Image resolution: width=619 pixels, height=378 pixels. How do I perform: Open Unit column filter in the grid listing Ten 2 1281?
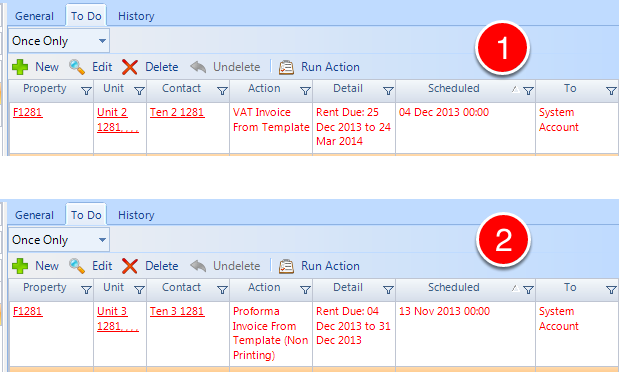(x=139, y=91)
